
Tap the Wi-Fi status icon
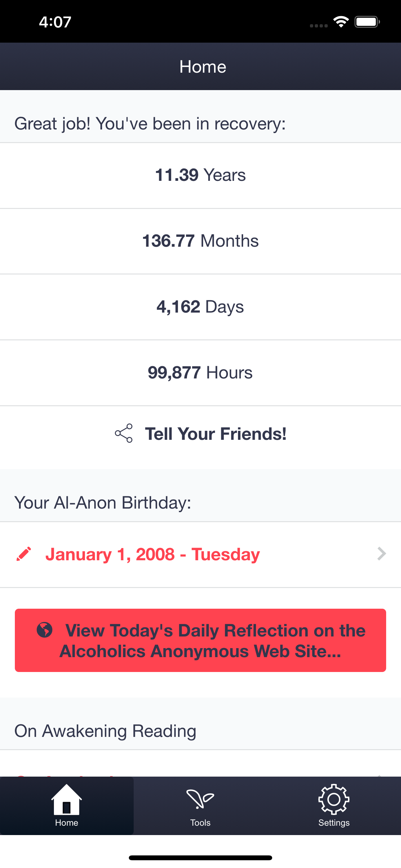point(341,22)
